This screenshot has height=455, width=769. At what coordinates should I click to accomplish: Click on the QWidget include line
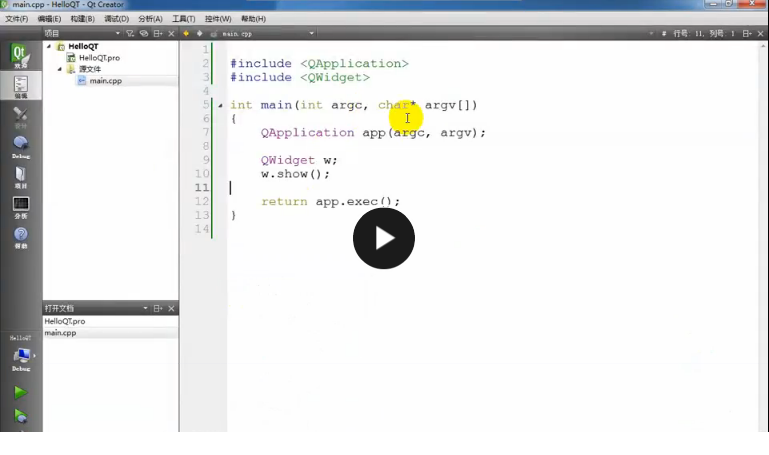(x=300, y=77)
